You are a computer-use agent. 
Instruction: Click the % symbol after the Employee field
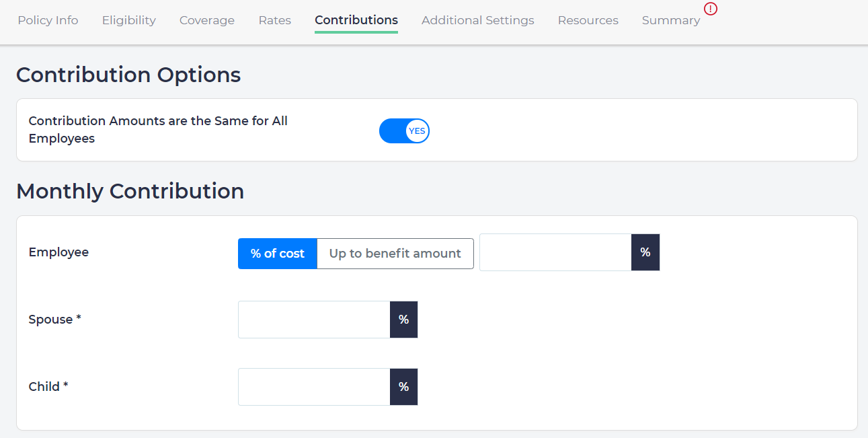pyautogui.click(x=645, y=252)
